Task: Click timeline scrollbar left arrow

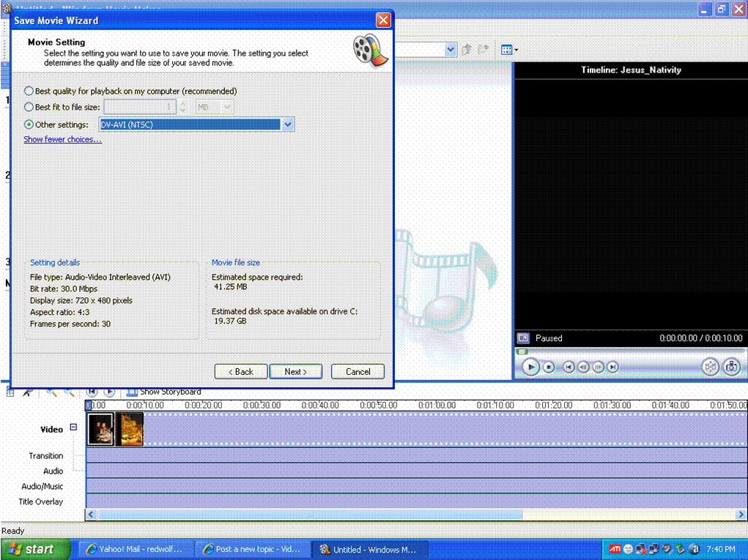Action: point(91,515)
